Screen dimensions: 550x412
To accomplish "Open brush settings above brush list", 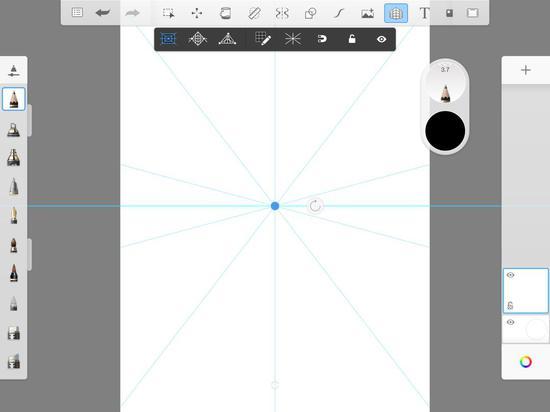I will [14, 71].
